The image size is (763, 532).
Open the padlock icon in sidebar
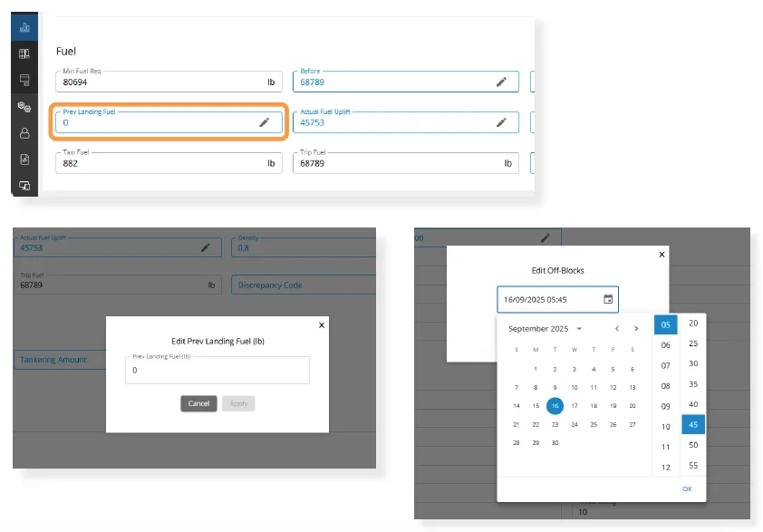click(24, 132)
